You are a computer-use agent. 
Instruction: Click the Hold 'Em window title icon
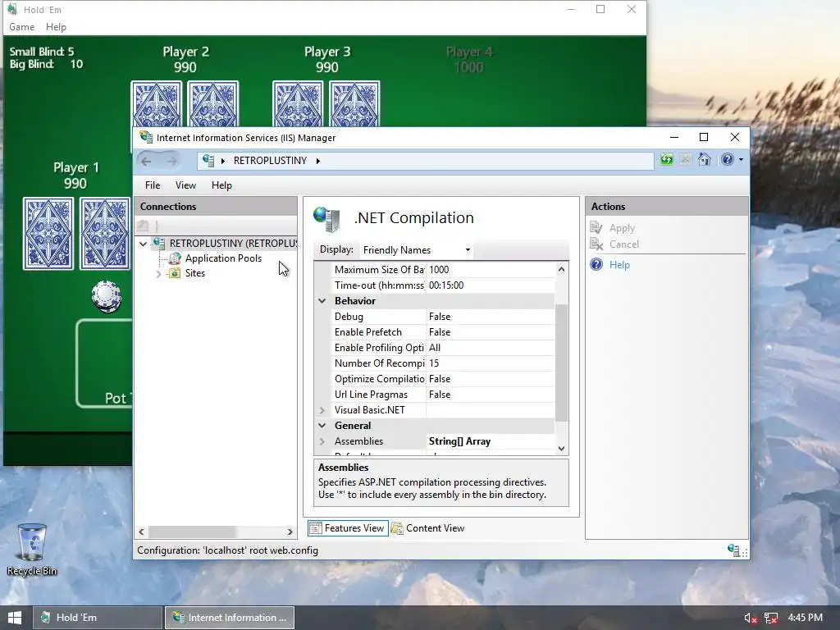(x=12, y=9)
